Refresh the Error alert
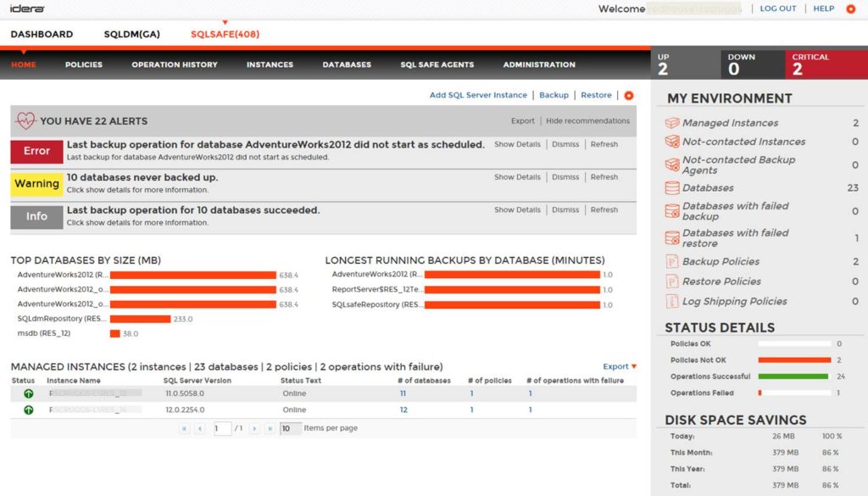Image resolution: width=868 pixels, height=496 pixels. click(604, 144)
